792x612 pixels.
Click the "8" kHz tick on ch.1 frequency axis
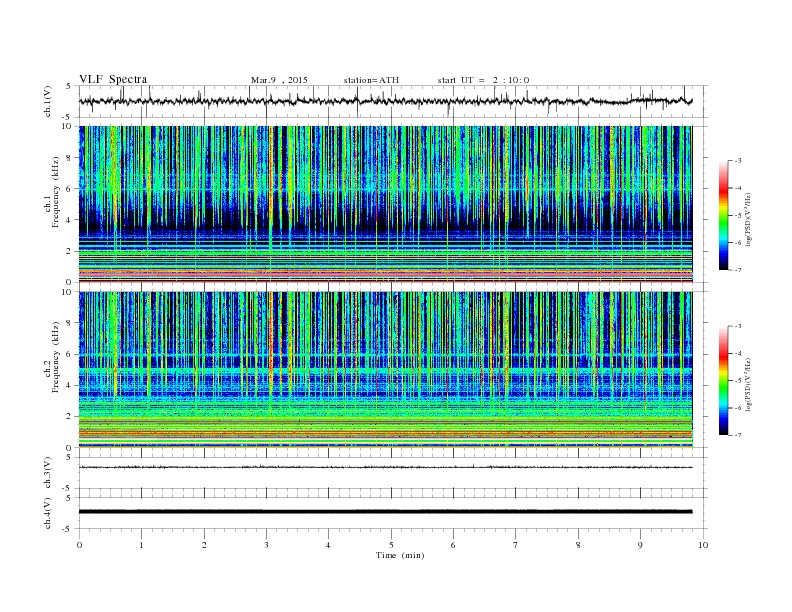tap(69, 158)
